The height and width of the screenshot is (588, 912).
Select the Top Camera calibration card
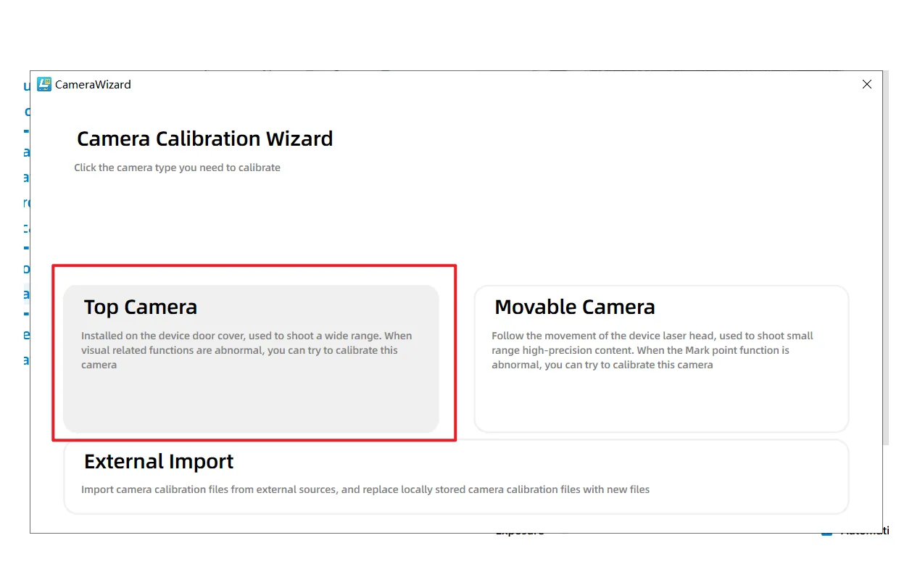click(x=251, y=359)
